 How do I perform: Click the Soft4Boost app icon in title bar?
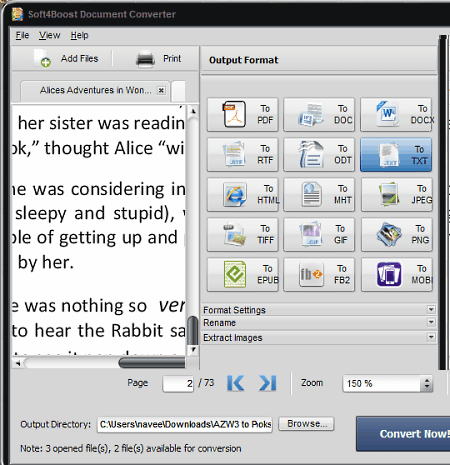click(17, 14)
